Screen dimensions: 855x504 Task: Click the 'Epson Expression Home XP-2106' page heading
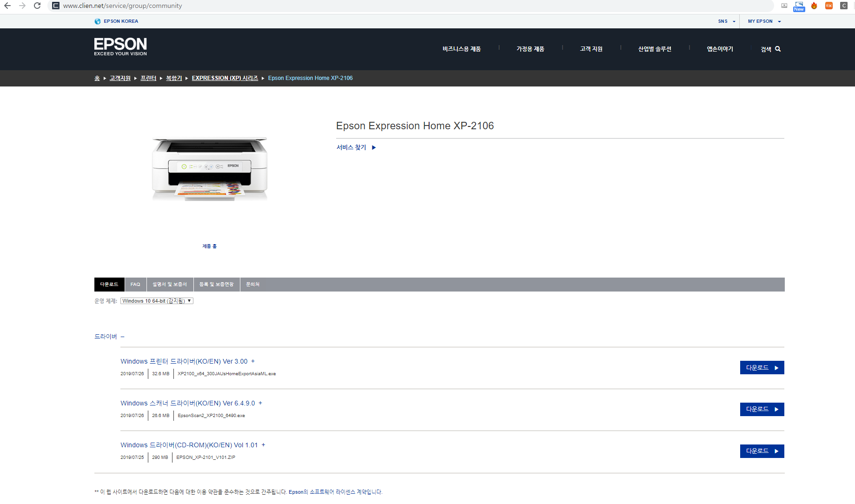[x=415, y=126]
